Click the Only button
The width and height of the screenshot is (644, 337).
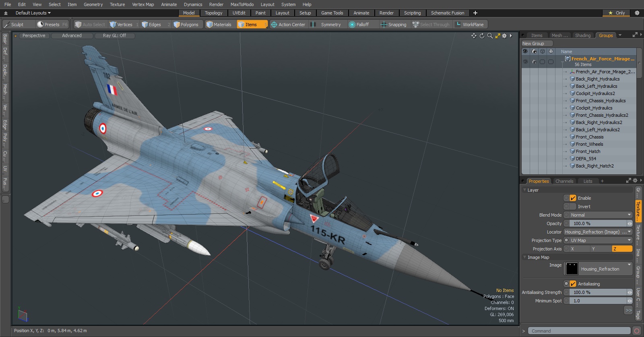point(617,13)
